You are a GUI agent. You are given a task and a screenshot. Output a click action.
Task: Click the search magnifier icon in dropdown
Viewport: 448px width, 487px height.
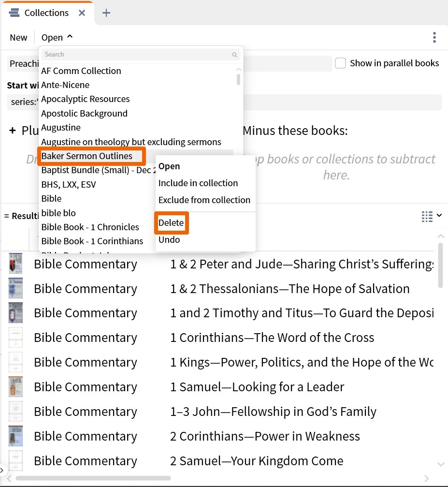coord(235,55)
